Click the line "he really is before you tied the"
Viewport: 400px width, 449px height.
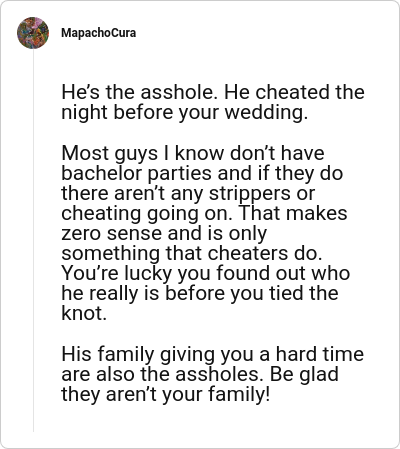pyautogui.click(x=200, y=293)
